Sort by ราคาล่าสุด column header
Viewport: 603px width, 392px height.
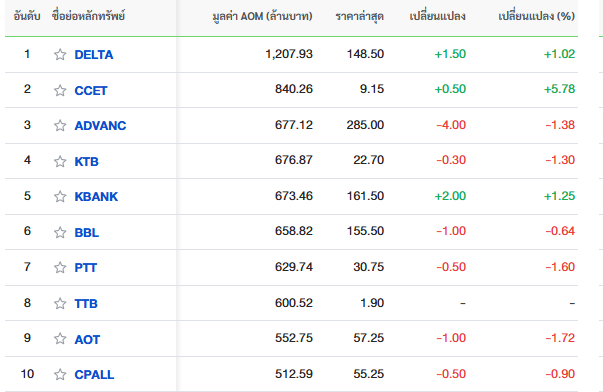(360, 16)
